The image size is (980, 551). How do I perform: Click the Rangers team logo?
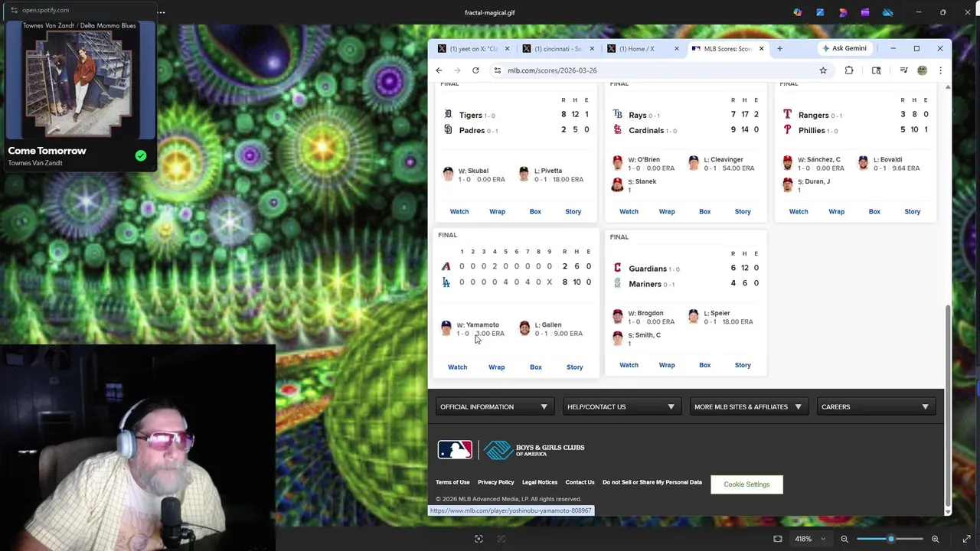(787, 115)
